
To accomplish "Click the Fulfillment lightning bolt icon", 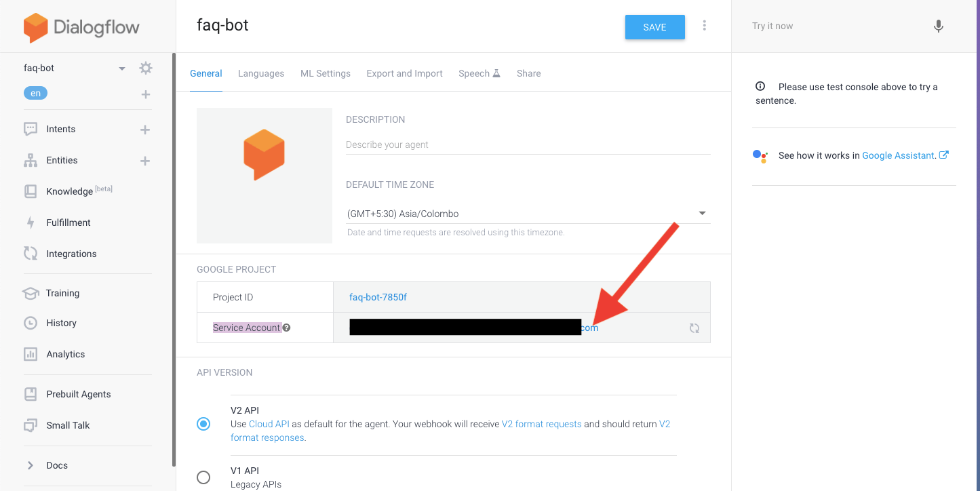I will [x=31, y=222].
